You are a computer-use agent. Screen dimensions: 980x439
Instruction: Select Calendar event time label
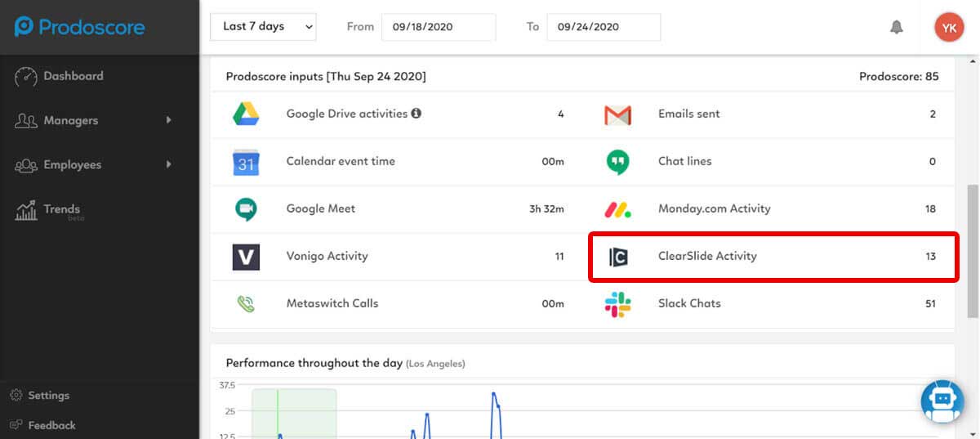pos(341,161)
